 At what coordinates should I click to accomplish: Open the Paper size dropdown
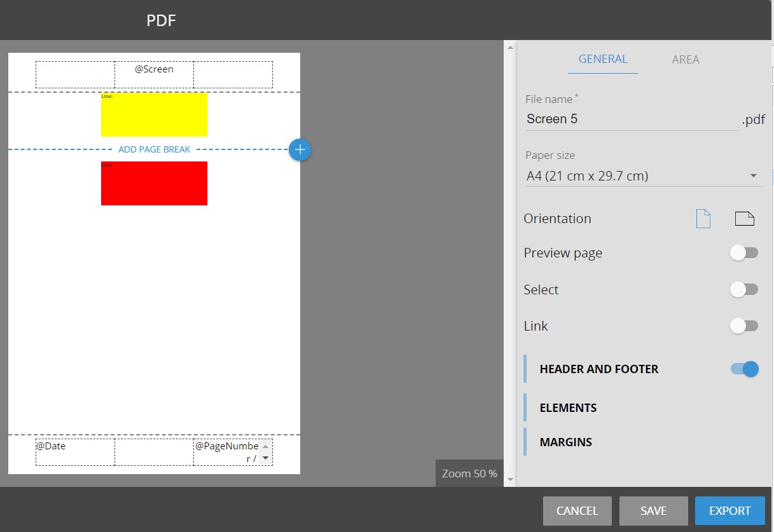coord(644,176)
